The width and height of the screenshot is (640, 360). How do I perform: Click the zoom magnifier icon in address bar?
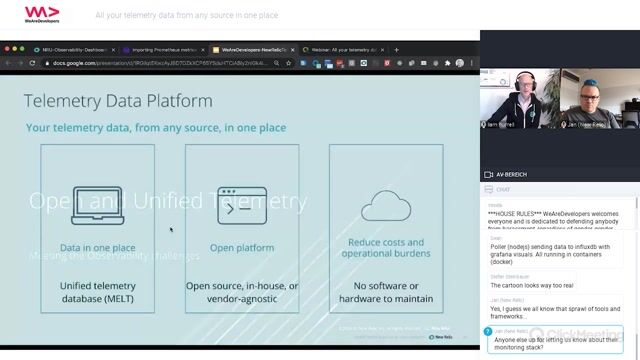click(x=276, y=63)
